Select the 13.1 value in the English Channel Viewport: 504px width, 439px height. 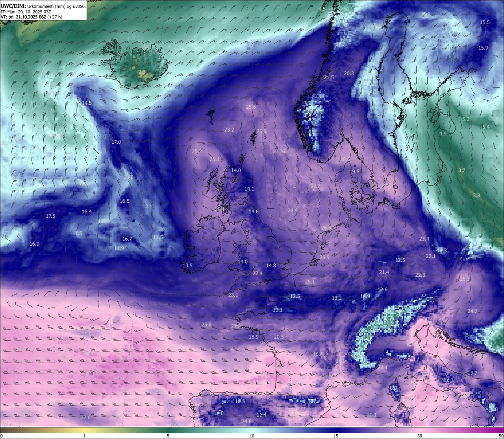pos(278,310)
